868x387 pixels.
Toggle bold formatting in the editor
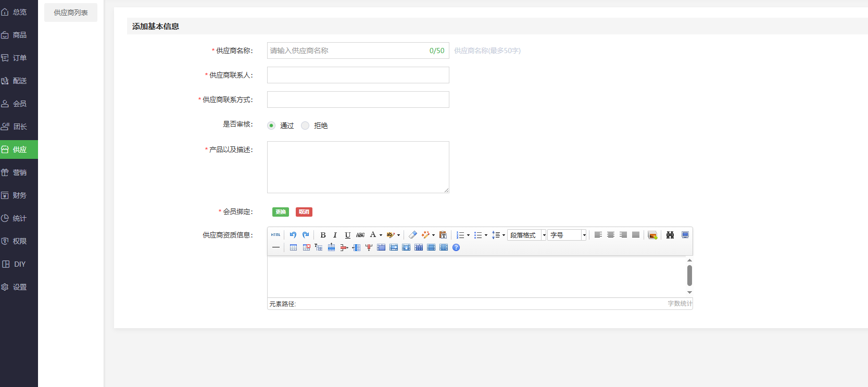click(323, 235)
